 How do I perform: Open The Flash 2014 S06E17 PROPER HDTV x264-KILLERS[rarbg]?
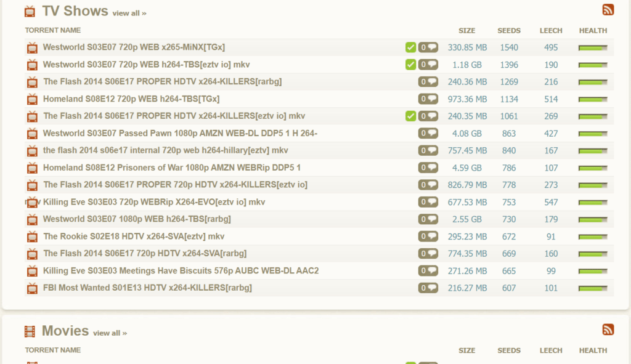coord(163,82)
